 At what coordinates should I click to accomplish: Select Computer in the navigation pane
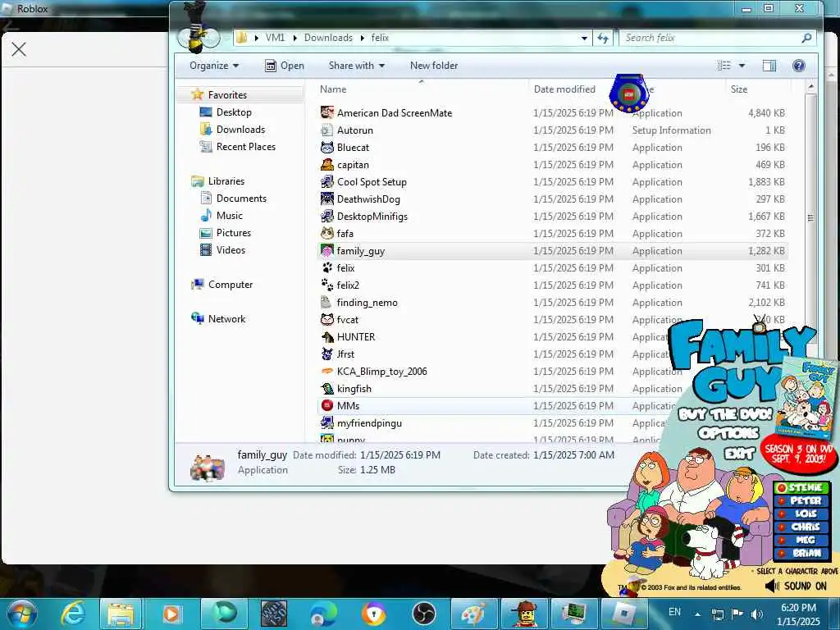(x=230, y=285)
